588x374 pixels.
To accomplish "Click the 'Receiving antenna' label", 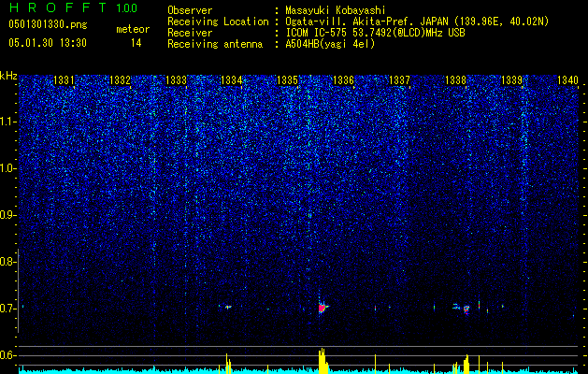I will click(x=215, y=44).
